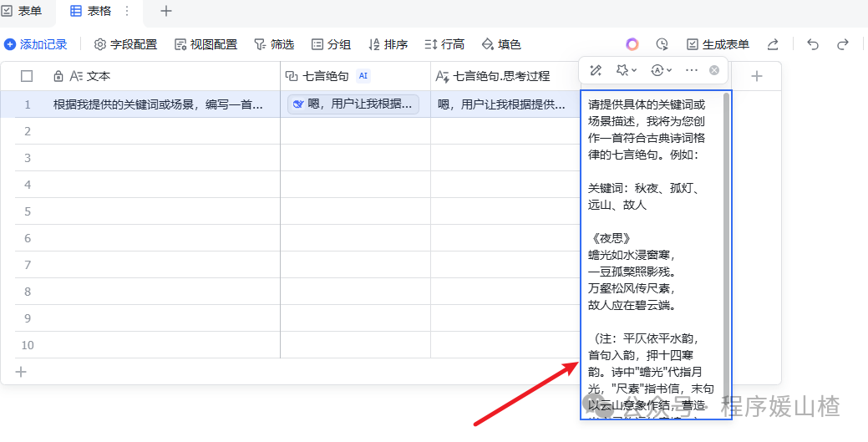This screenshot has width=868, height=442.
Task: Open the history clock icon
Action: 662,44
